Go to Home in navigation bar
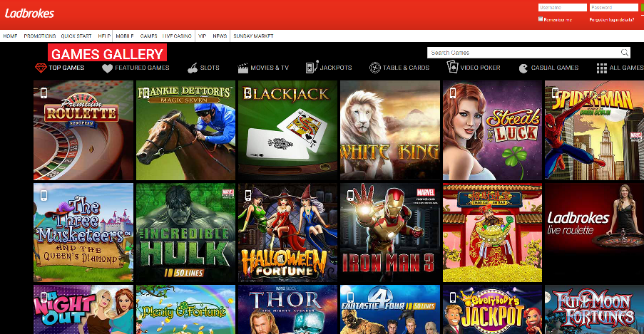The height and width of the screenshot is (334, 644). [10, 36]
